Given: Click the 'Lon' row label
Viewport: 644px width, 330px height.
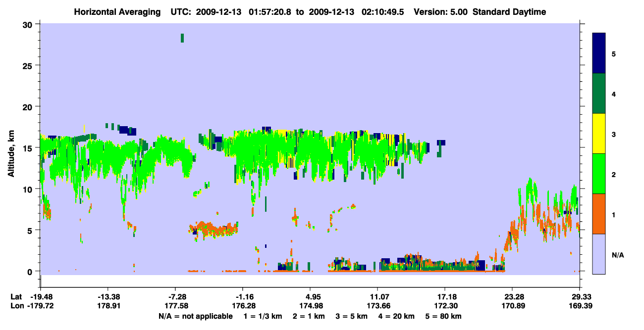Looking at the screenshot, I should (16, 306).
